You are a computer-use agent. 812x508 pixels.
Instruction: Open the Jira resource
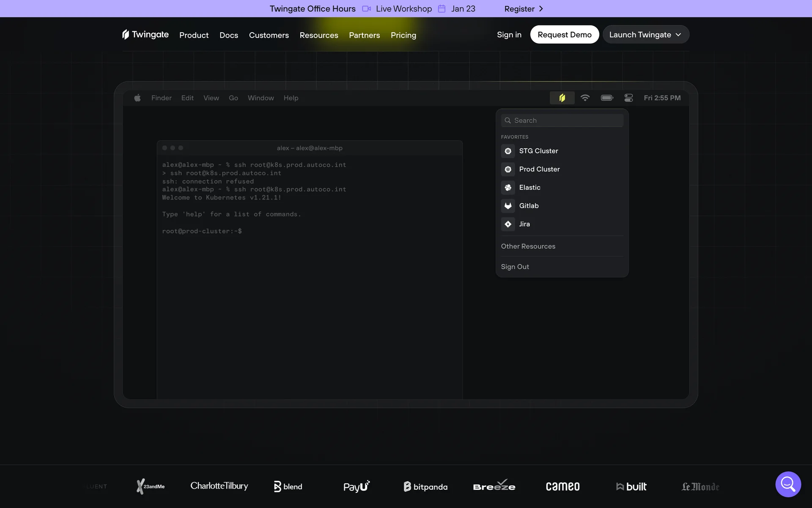point(524,224)
